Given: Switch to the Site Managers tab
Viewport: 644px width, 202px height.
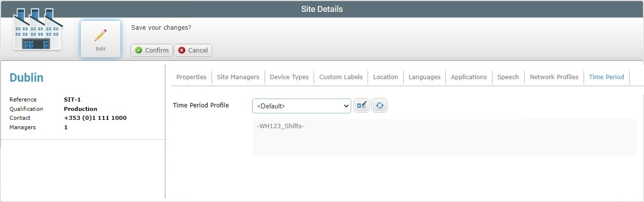Looking at the screenshot, I should point(238,77).
